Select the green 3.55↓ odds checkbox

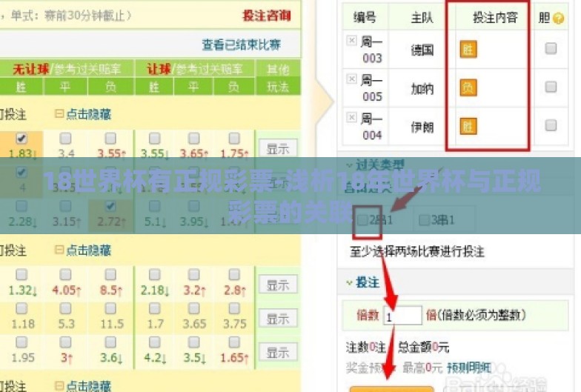(x=154, y=139)
